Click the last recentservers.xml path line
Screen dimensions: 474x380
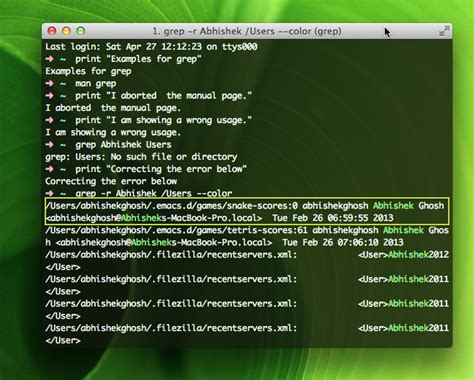171,328
